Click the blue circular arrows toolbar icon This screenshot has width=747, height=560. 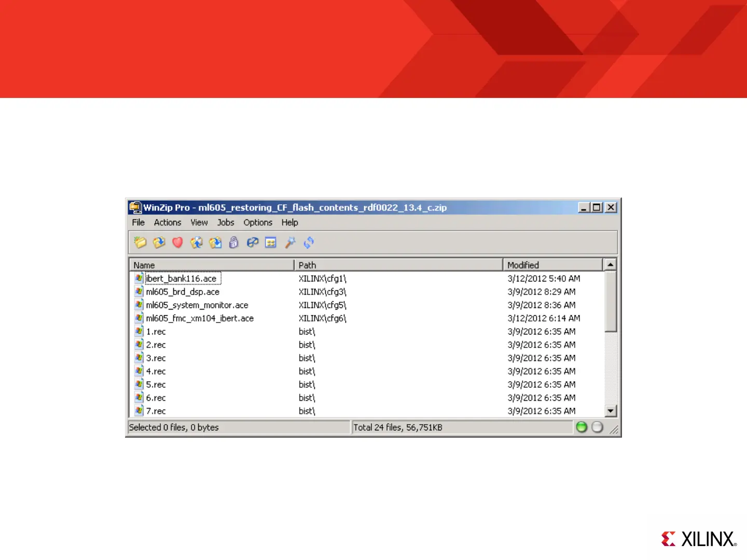coord(309,242)
